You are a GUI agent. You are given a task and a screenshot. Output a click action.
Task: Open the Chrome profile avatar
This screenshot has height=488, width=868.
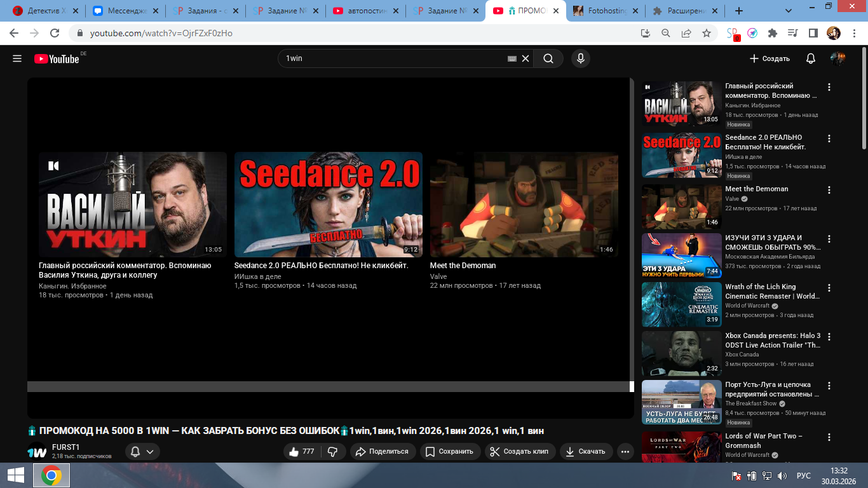833,33
